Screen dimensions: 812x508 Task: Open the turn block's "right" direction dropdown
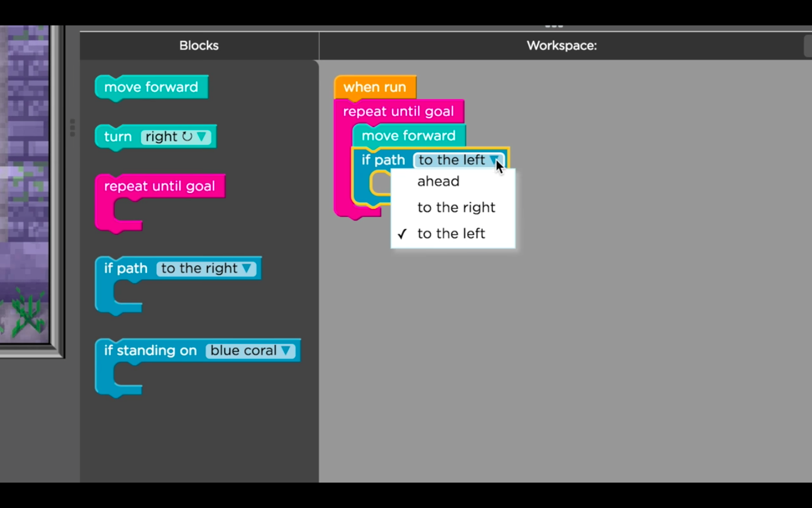tap(176, 137)
